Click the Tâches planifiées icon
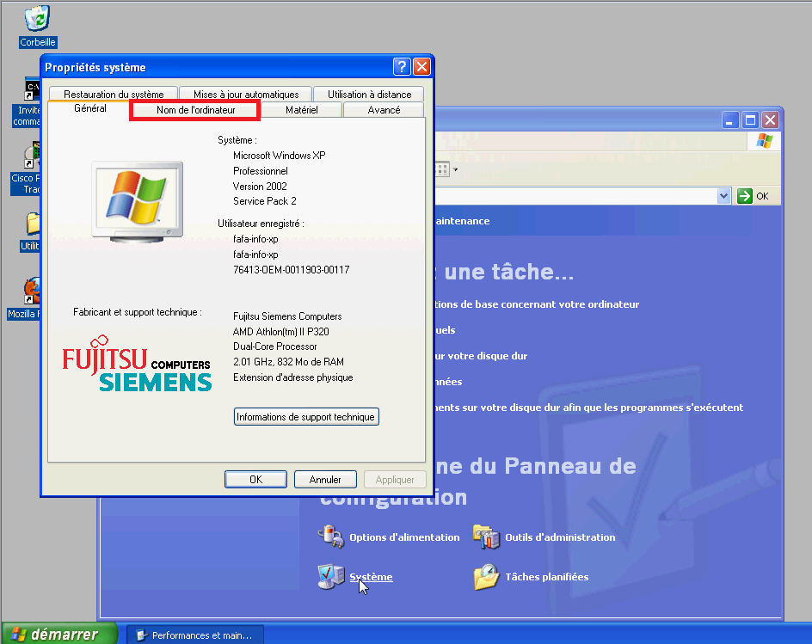 [x=486, y=576]
